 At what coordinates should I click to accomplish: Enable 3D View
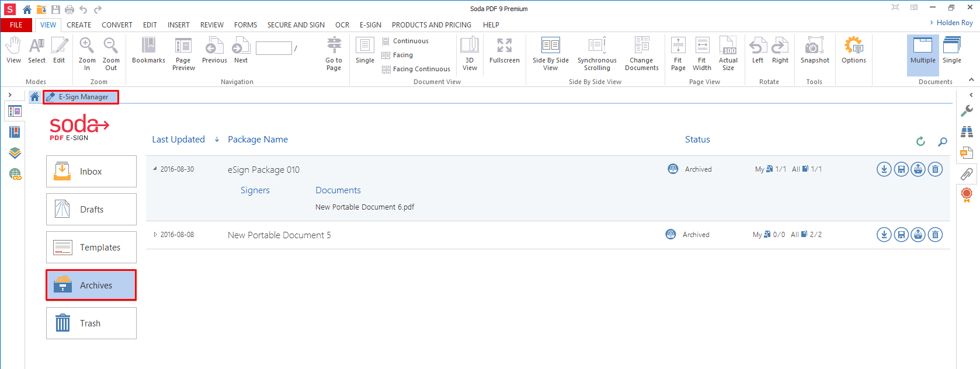point(470,54)
